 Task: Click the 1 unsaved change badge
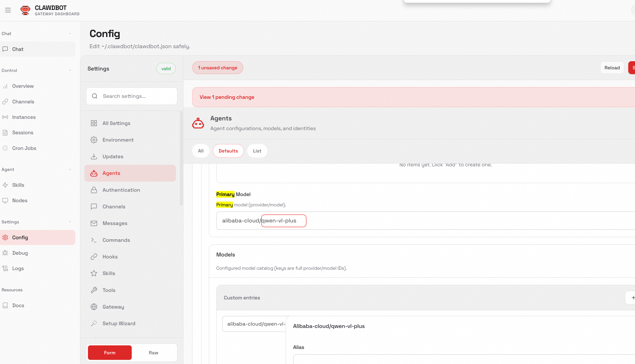[x=217, y=68]
